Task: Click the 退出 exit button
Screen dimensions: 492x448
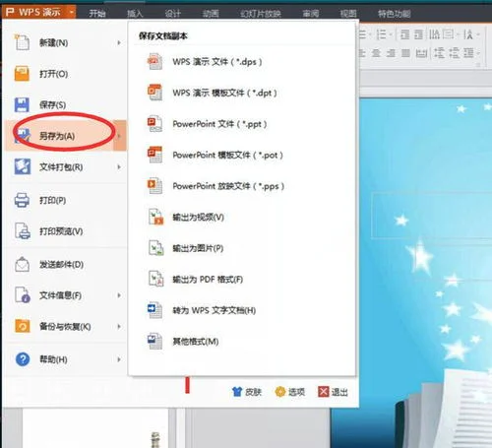Action: pos(333,392)
